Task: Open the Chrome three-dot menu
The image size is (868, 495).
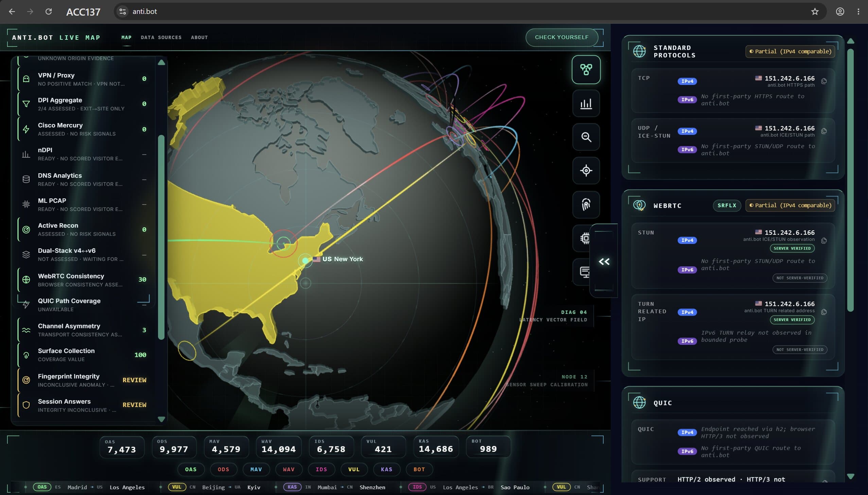Action: pyautogui.click(x=858, y=12)
